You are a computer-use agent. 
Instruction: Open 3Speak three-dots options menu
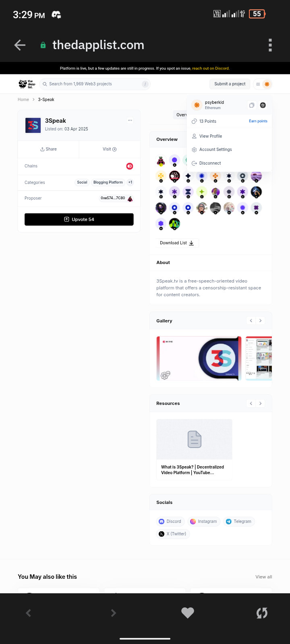[130, 120]
